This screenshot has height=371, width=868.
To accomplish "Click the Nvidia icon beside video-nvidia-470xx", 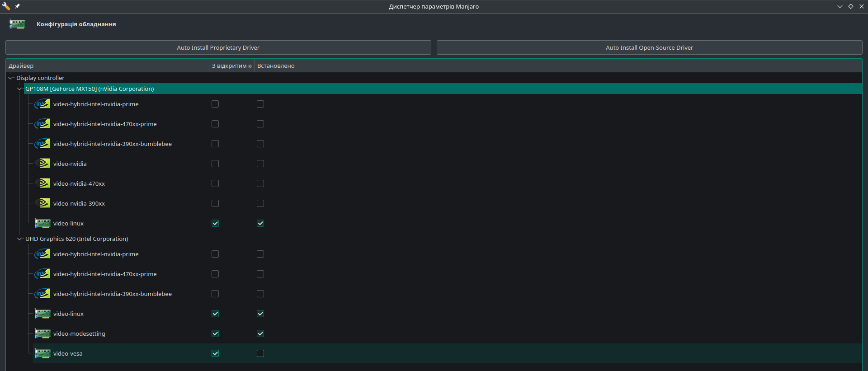I will tap(43, 183).
